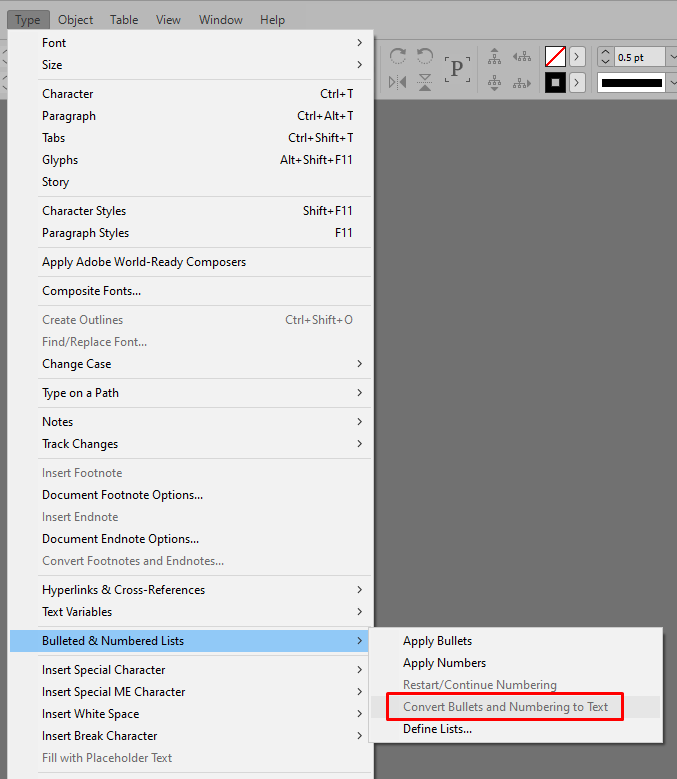Expand the stroke swatch arrow button
The image size is (677, 779).
[577, 82]
